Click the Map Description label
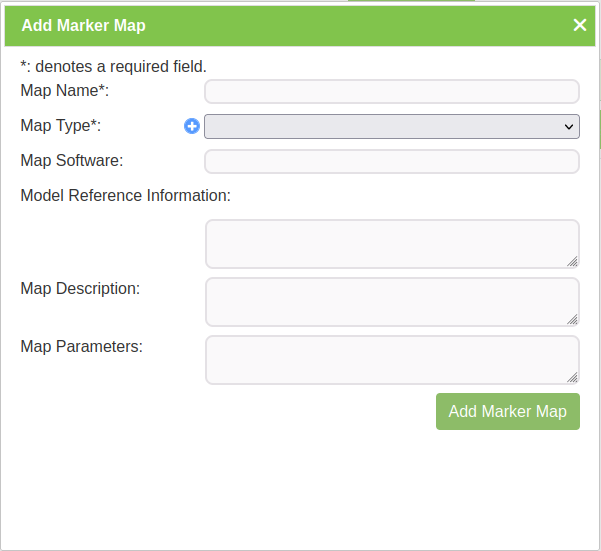Viewport: 601px width, 551px height. point(80,288)
